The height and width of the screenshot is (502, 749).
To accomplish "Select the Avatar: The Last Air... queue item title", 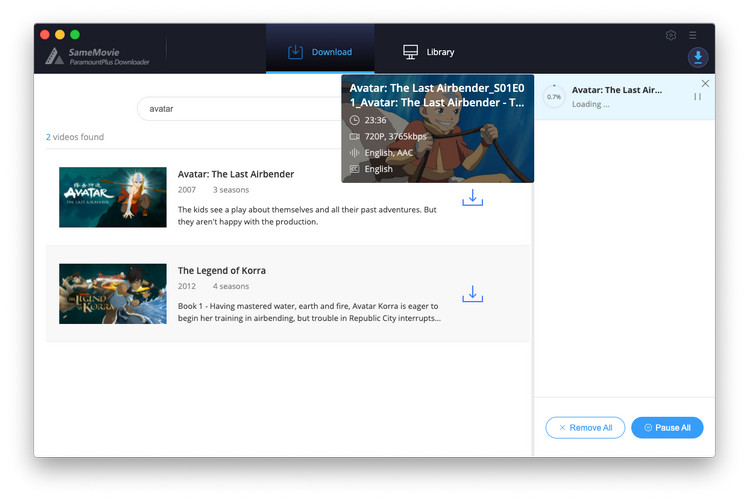I will 617,90.
